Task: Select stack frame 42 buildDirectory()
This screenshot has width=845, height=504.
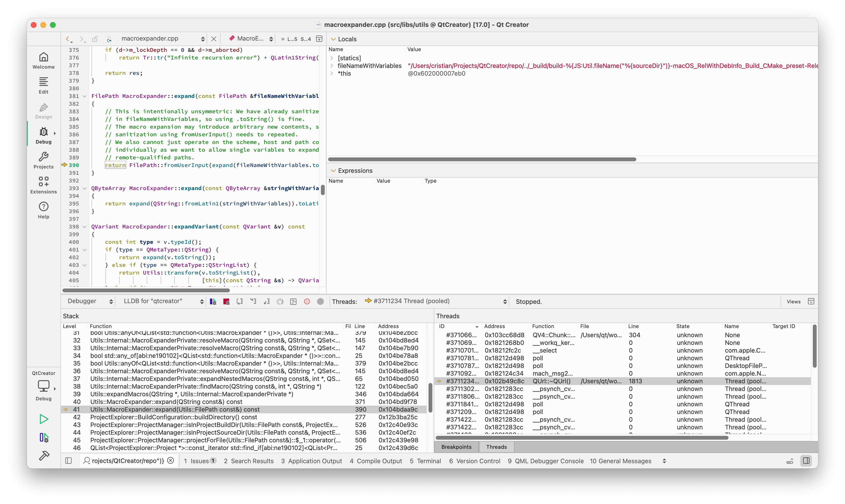Action: pyautogui.click(x=243, y=417)
